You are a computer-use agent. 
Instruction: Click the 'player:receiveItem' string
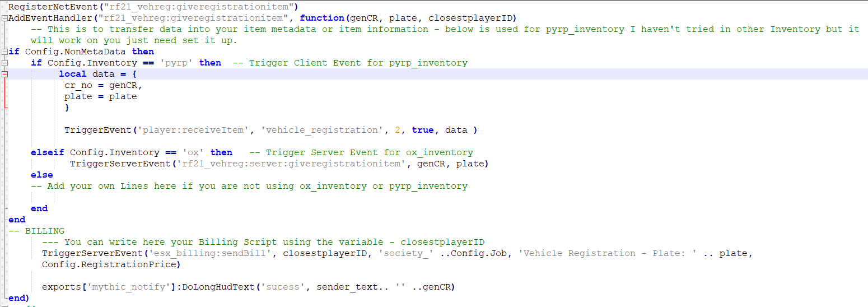pyautogui.click(x=193, y=130)
